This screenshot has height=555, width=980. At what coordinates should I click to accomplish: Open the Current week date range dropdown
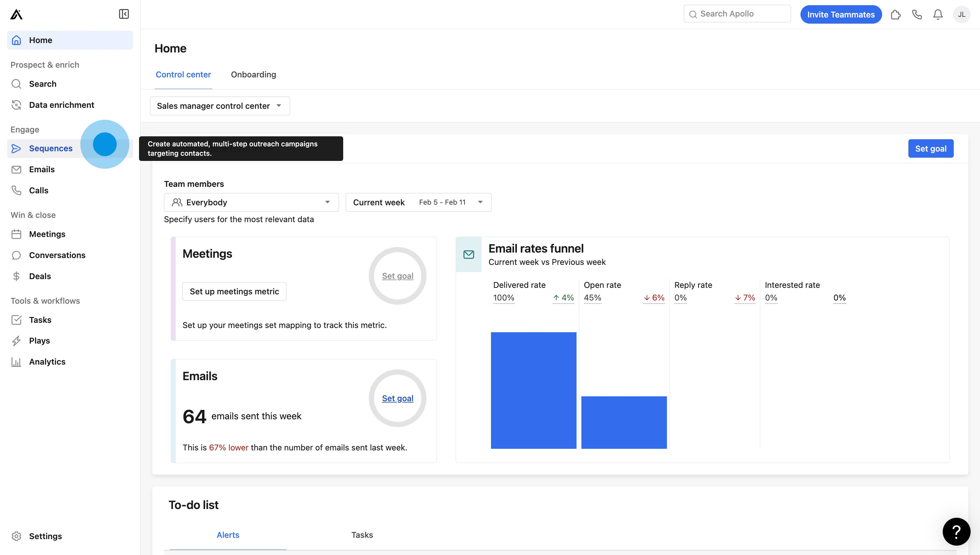[x=418, y=202]
